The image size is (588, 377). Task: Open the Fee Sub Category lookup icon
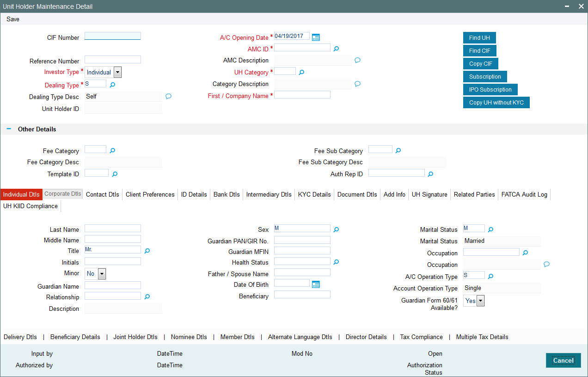pyautogui.click(x=398, y=150)
